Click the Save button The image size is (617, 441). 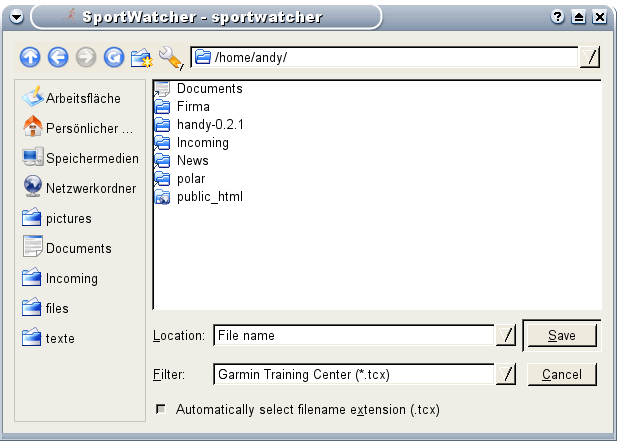[562, 335]
